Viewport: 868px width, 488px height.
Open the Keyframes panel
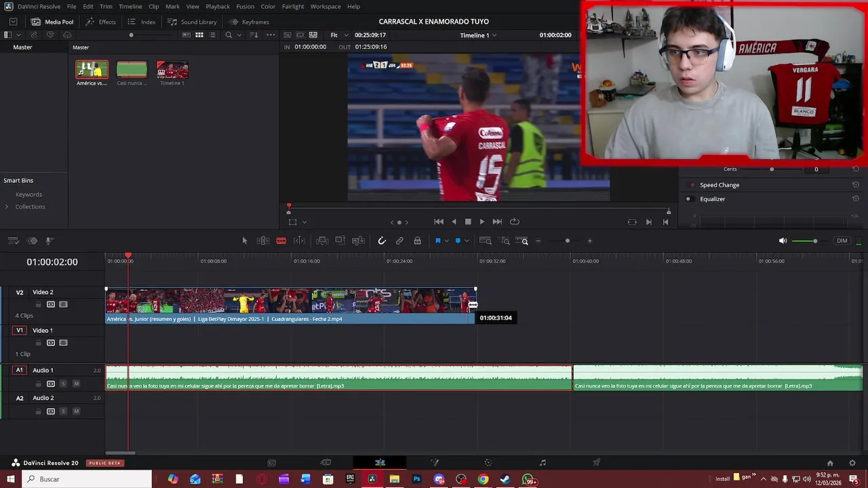click(x=249, y=22)
